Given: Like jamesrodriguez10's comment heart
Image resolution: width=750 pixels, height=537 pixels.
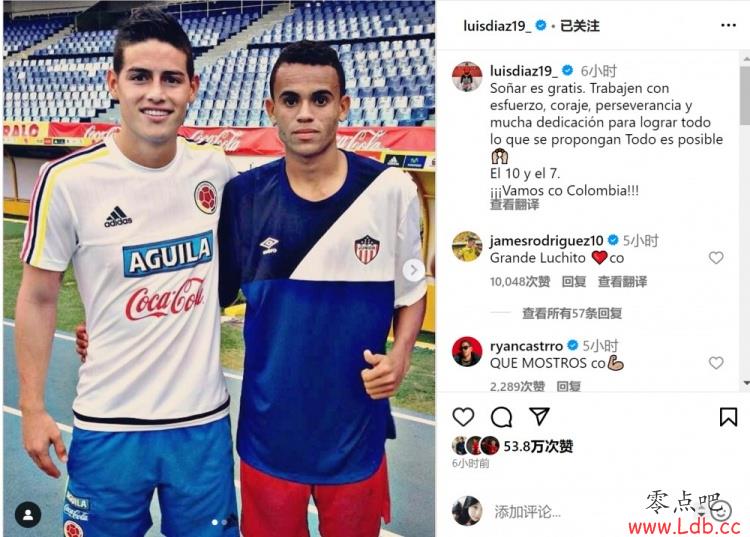Looking at the screenshot, I should coord(716,258).
